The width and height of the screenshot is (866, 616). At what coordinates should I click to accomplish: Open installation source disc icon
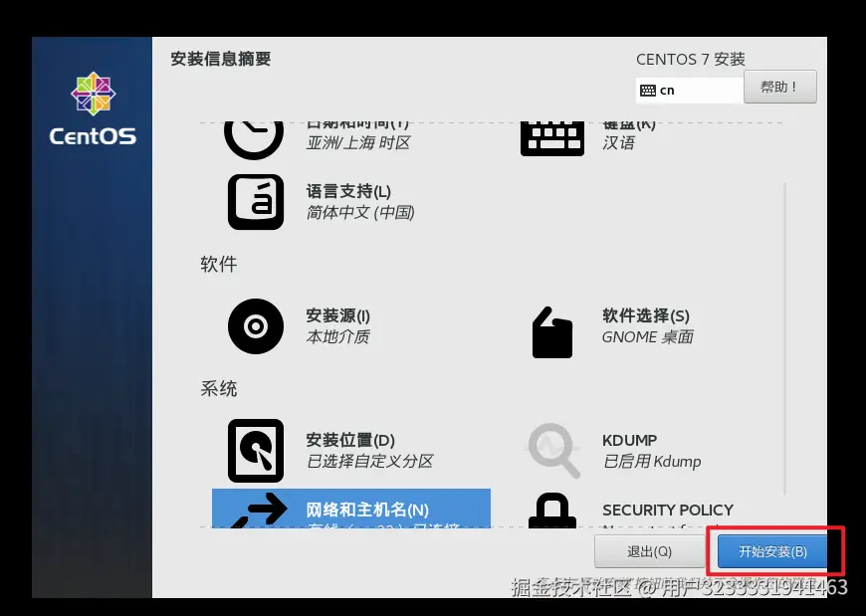pyautogui.click(x=256, y=326)
